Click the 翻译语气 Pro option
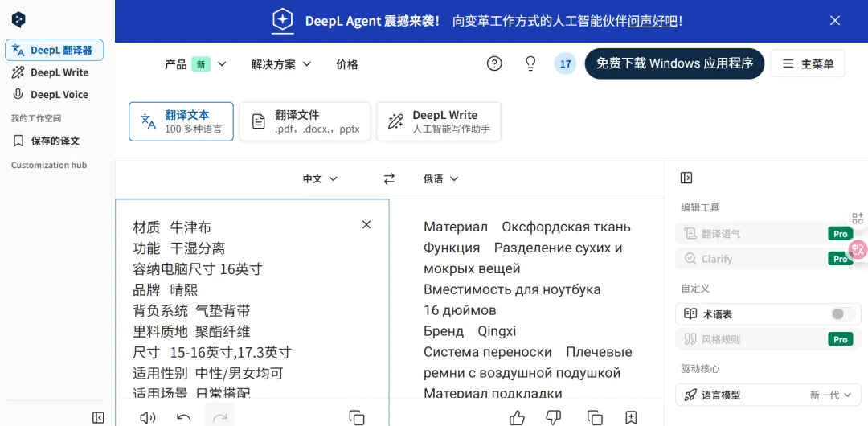The width and height of the screenshot is (868, 426). tap(768, 234)
